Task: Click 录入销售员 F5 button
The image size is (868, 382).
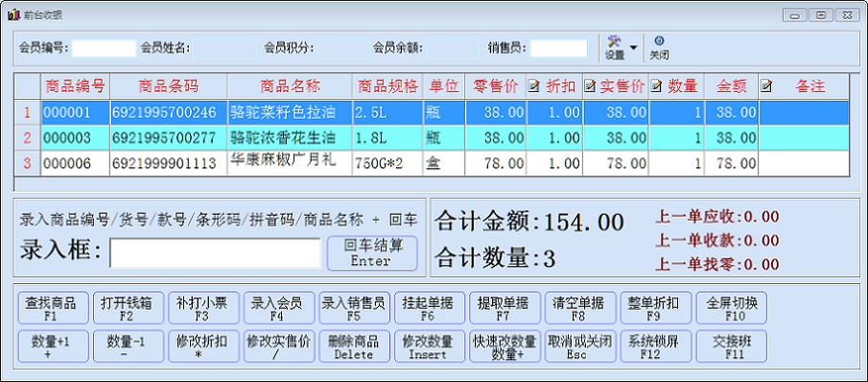Action: (354, 308)
